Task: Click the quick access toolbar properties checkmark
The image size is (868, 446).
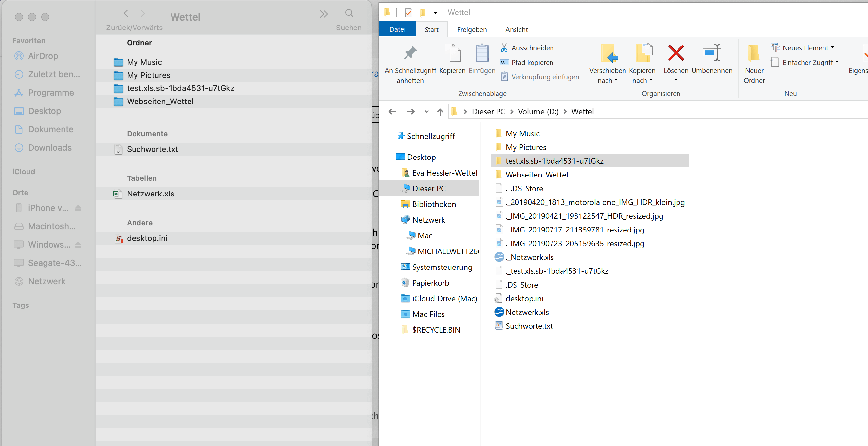Action: pyautogui.click(x=408, y=13)
